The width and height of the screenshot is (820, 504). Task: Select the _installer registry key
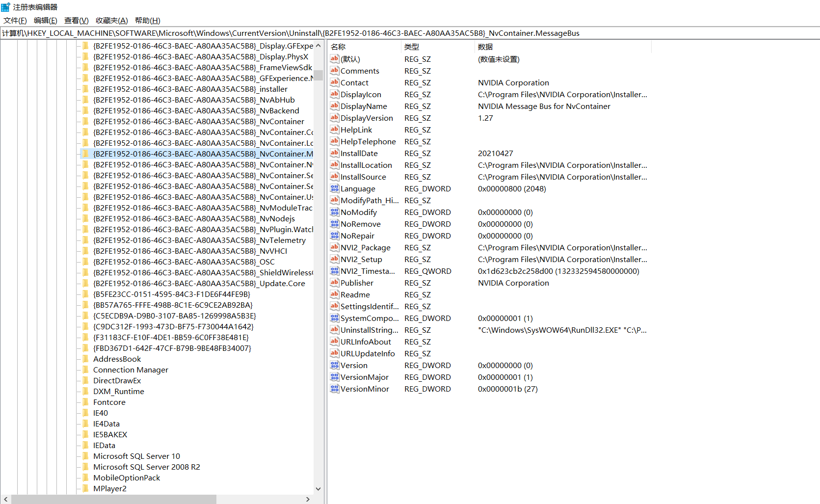coord(190,89)
